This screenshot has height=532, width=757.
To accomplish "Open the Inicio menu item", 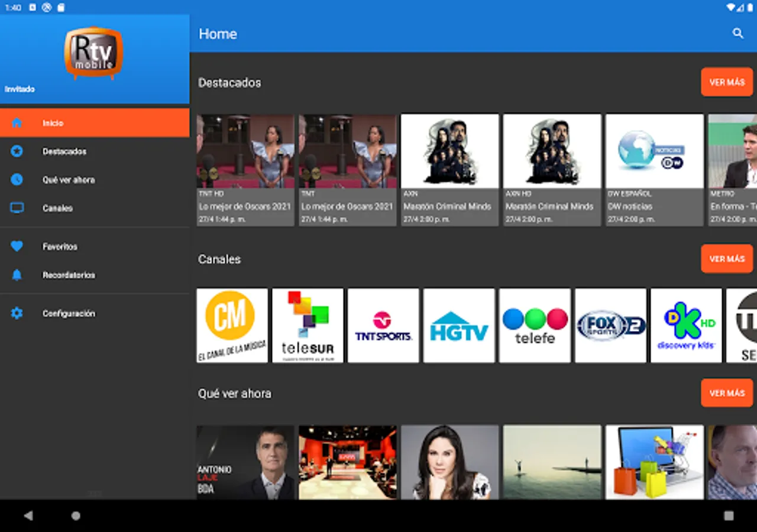I will [95, 123].
